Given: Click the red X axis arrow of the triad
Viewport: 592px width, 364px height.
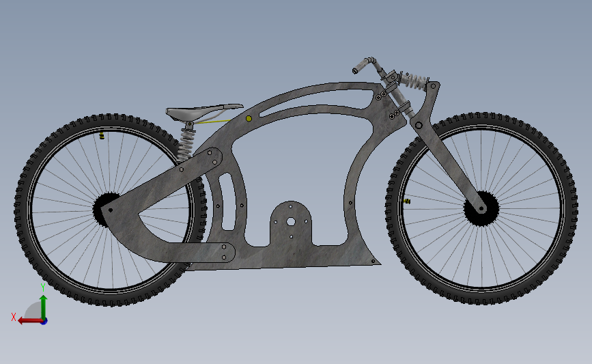Looking at the screenshot, I should 29,321.
